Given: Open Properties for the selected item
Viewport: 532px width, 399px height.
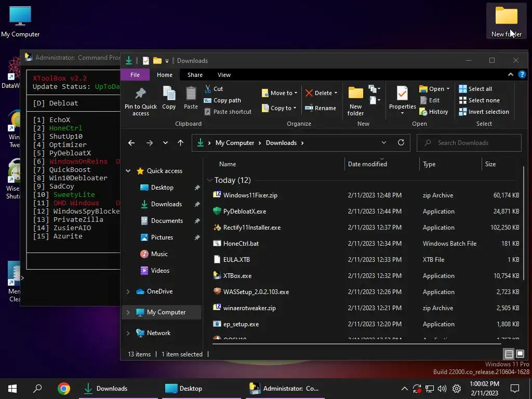Looking at the screenshot, I should [x=403, y=100].
